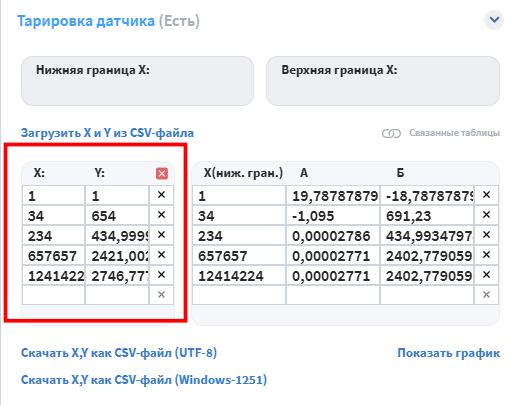The height and width of the screenshot is (405, 522).
Task: Click the Верхняя граница X field
Action: coord(383,81)
